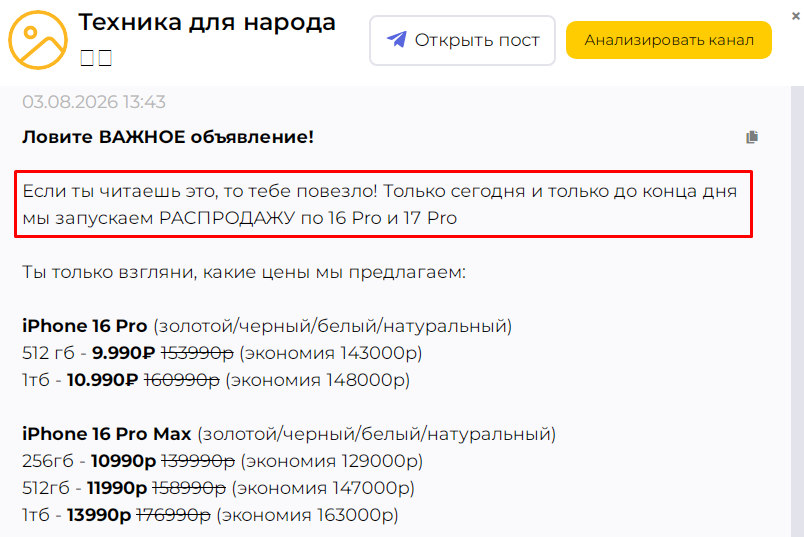Click the price '10.990₽'
Screen dimensions: 804x537
(103, 380)
